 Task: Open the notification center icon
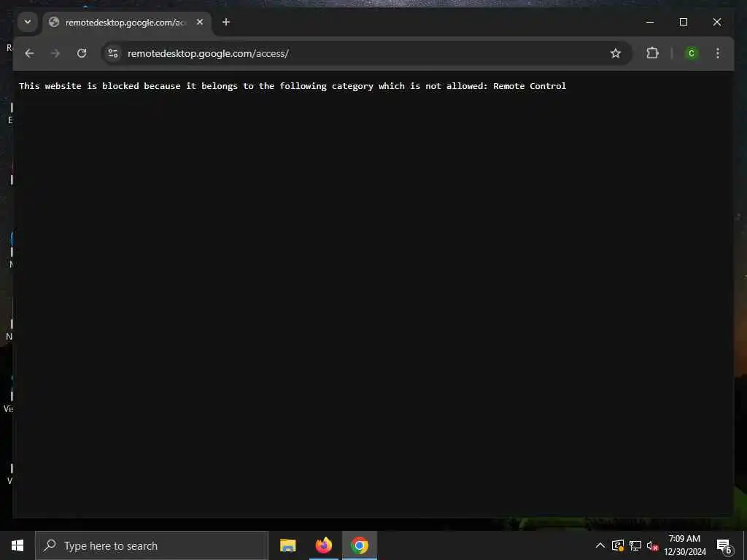pos(724,546)
